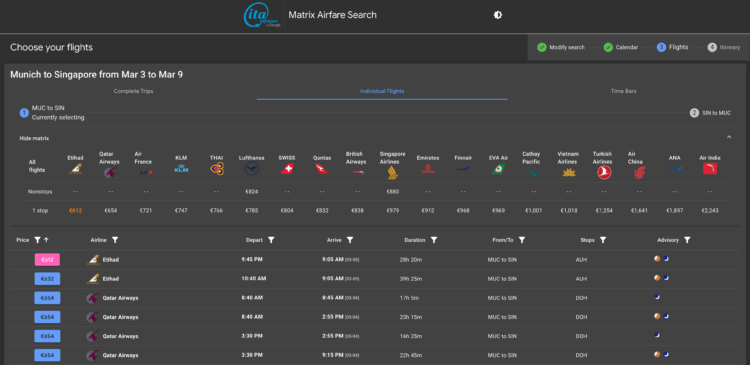Switch to the Time Bars tab
This screenshot has height=365, width=750.
623,91
